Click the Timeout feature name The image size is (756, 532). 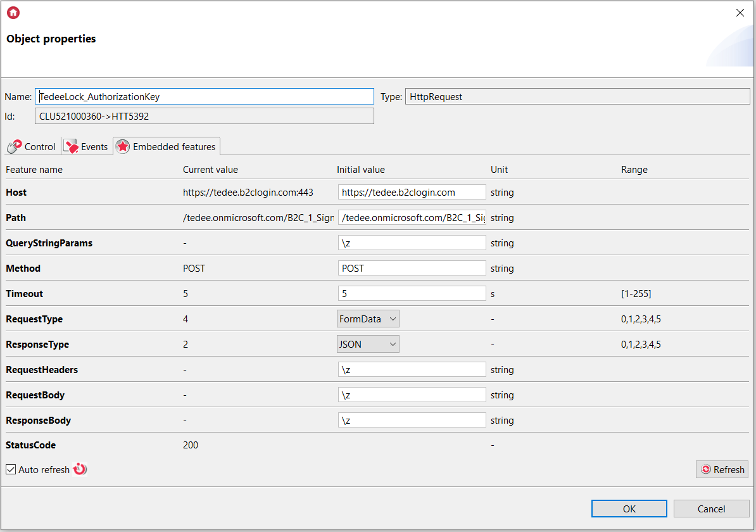click(24, 294)
